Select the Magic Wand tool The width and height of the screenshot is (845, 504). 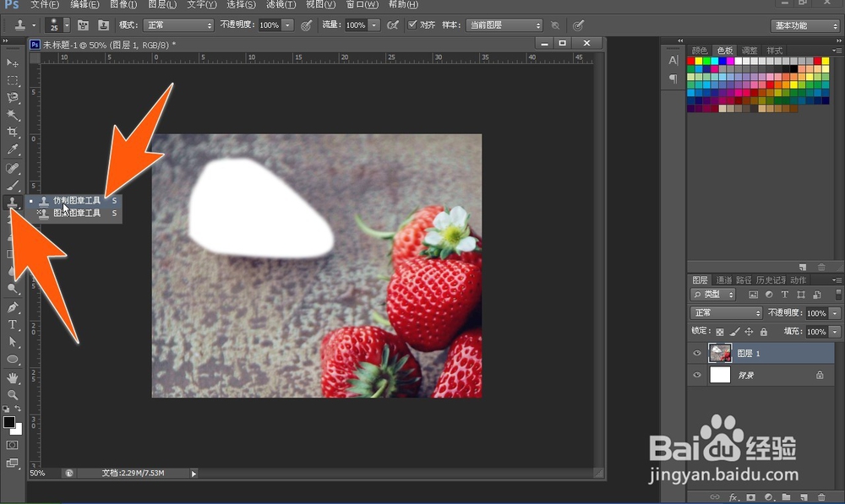(13, 115)
